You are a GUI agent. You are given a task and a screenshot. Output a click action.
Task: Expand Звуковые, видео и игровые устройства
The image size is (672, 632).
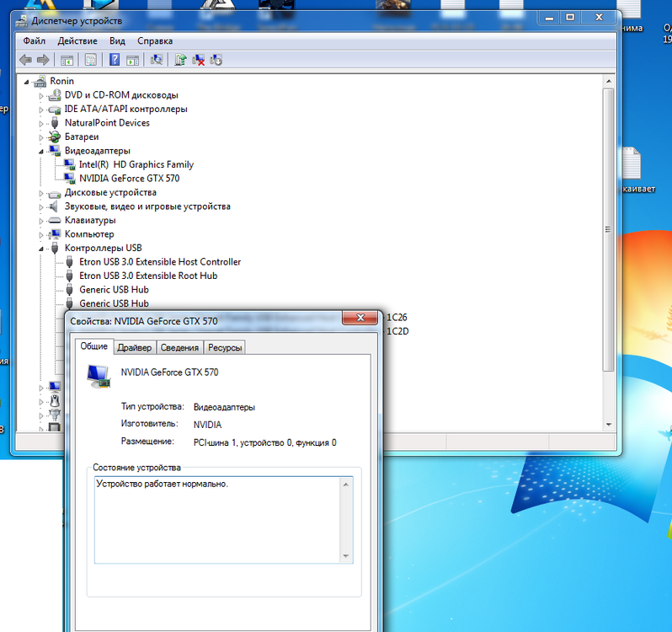(41, 207)
